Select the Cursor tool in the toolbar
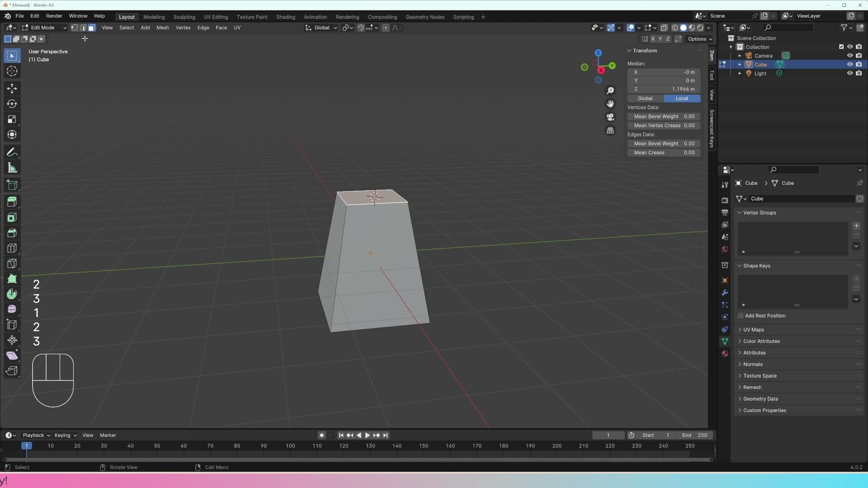This screenshot has height=488, width=868. tap(12, 71)
